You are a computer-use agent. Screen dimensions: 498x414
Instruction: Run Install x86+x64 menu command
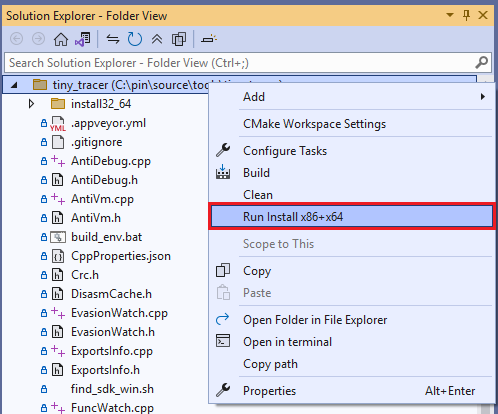click(x=352, y=217)
